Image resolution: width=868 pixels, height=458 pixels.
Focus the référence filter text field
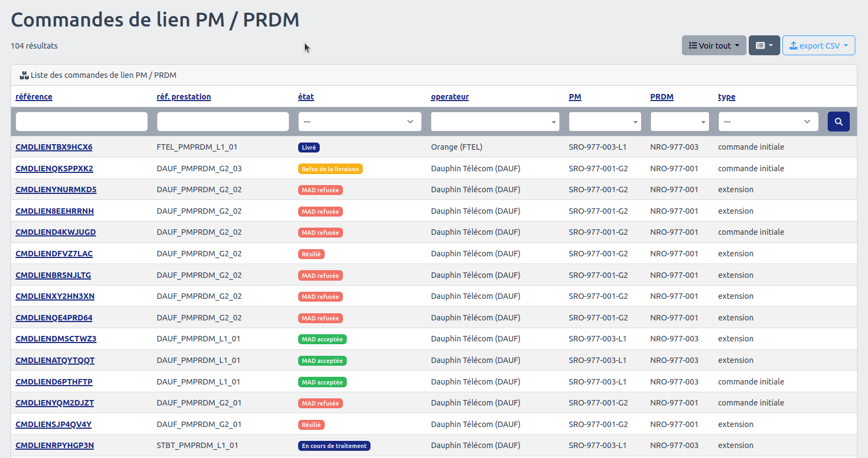pos(82,122)
